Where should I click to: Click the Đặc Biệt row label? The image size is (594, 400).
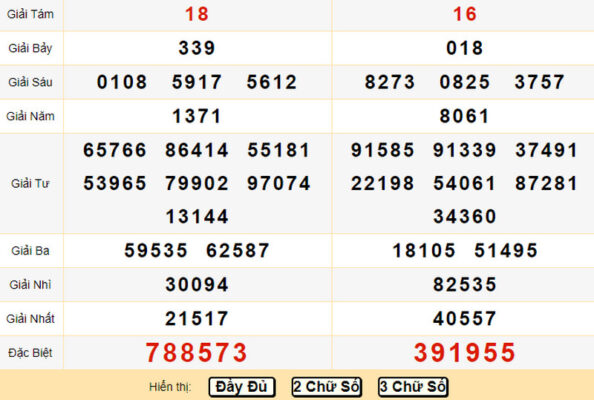[30, 353]
